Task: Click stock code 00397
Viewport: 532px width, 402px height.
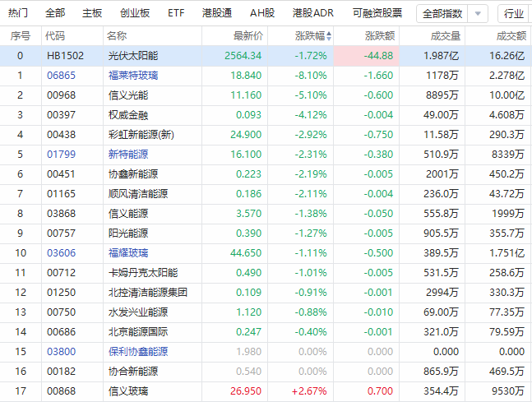Action: coord(61,115)
